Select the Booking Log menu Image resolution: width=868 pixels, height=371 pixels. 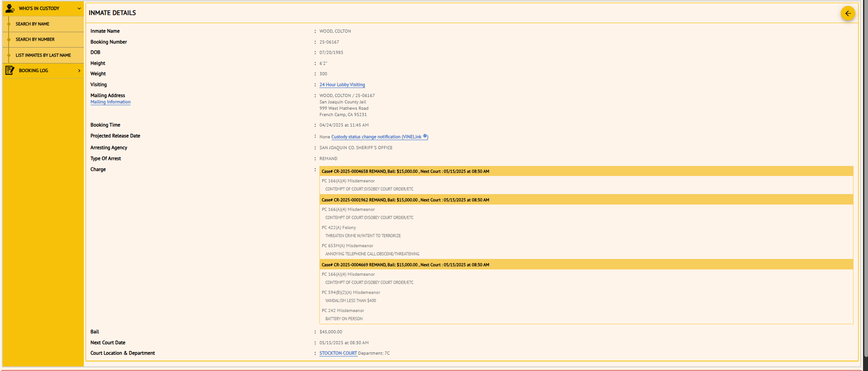tap(43, 70)
